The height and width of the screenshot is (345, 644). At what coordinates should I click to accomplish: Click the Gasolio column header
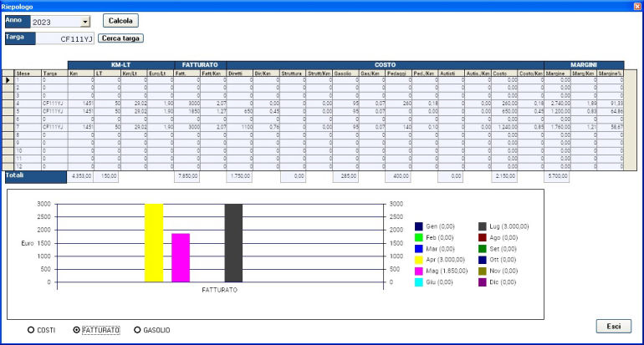345,73
